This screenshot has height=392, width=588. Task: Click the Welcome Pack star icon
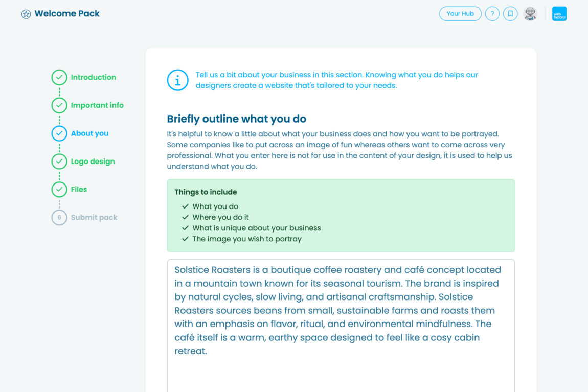tap(26, 14)
